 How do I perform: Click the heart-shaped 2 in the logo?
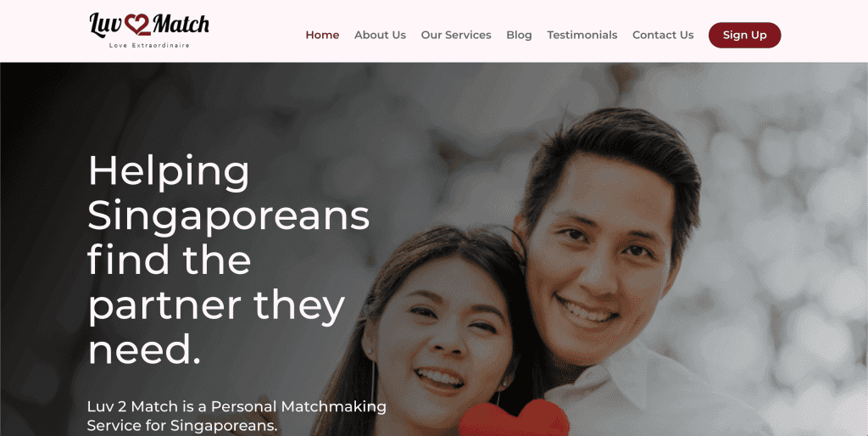point(138,25)
